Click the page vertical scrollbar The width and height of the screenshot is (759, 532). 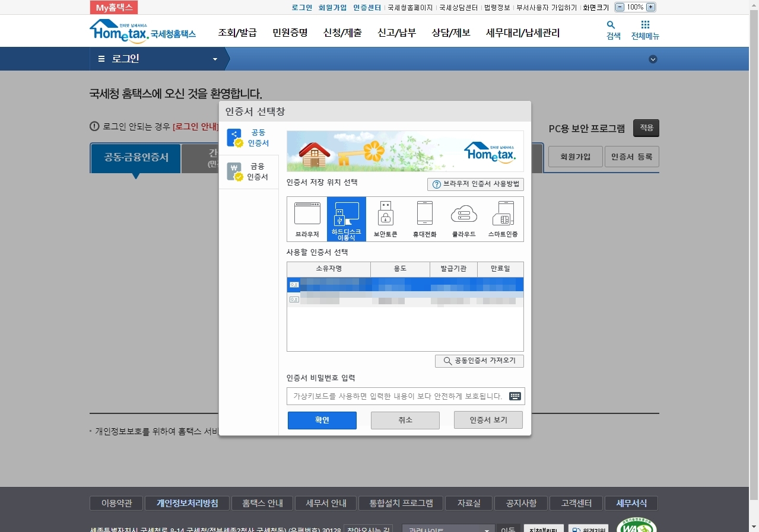click(754, 266)
